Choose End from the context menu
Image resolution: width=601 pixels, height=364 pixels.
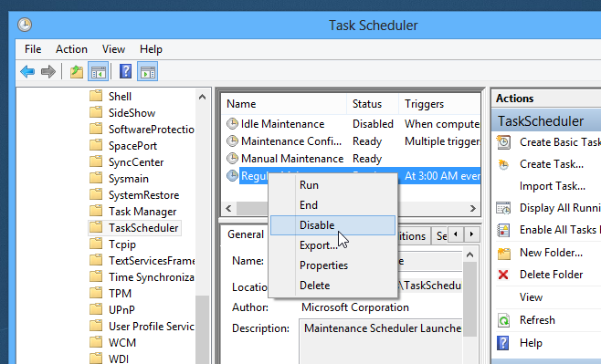coord(332,205)
